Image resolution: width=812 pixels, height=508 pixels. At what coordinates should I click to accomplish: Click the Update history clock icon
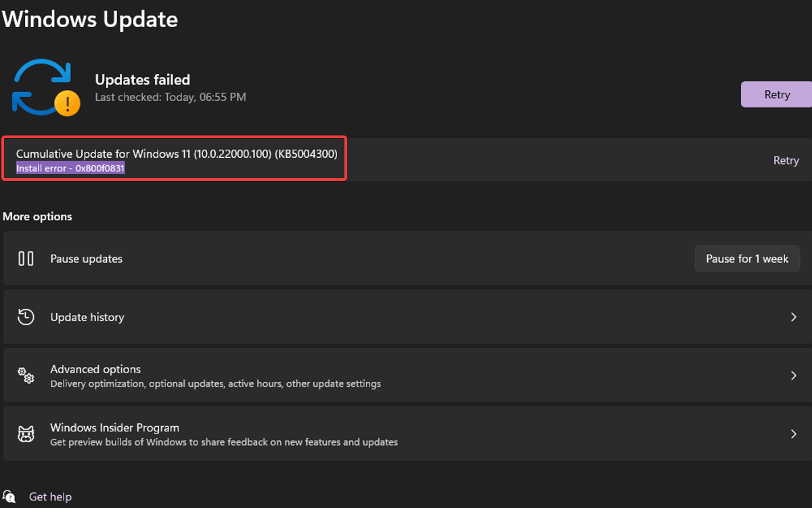[26, 316]
